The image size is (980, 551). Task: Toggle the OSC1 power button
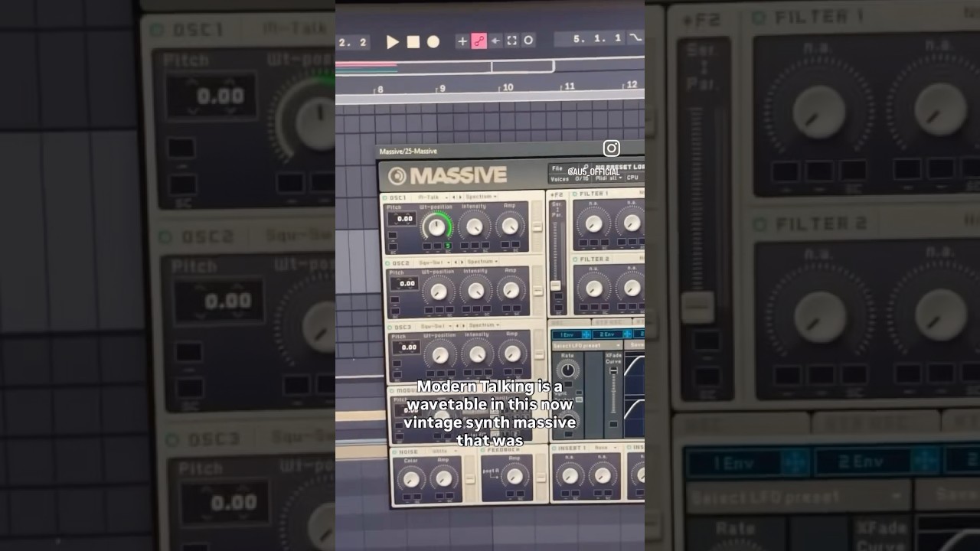(x=386, y=198)
